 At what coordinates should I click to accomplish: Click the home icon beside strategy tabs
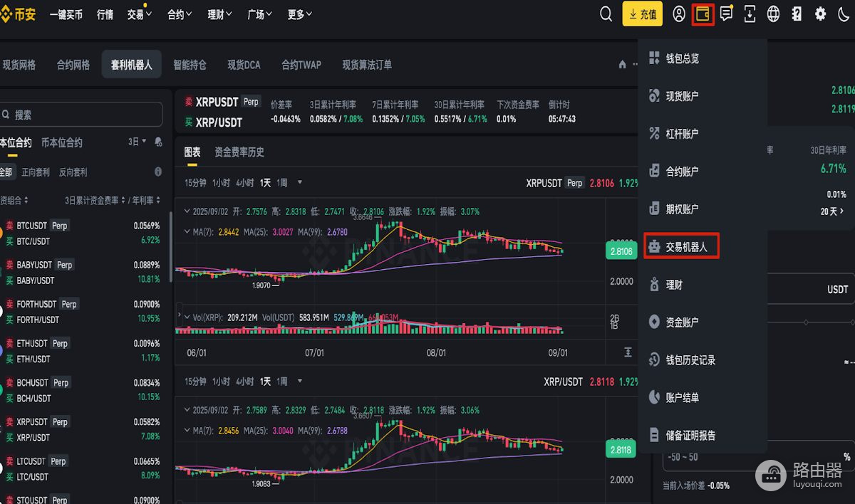[x=622, y=65]
